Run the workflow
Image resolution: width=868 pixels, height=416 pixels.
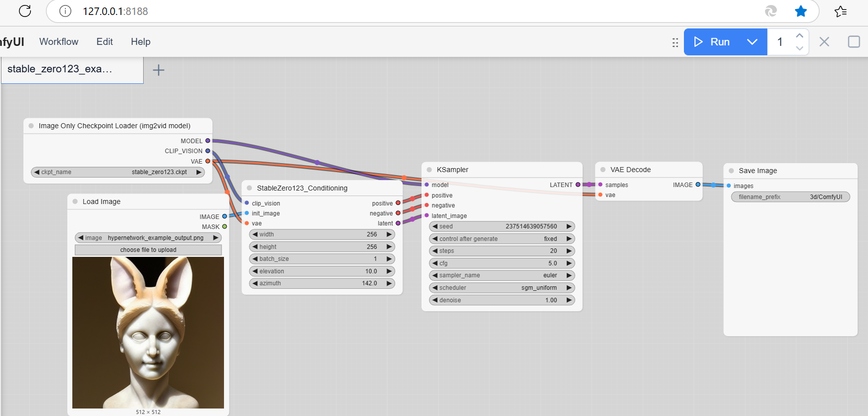point(712,42)
